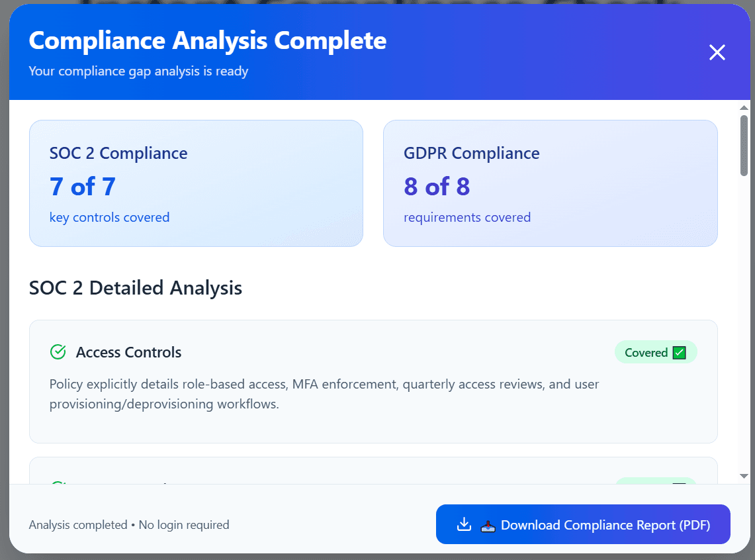The width and height of the screenshot is (755, 560).
Task: Open the SOC 2 Compliance summary card
Action: click(196, 183)
